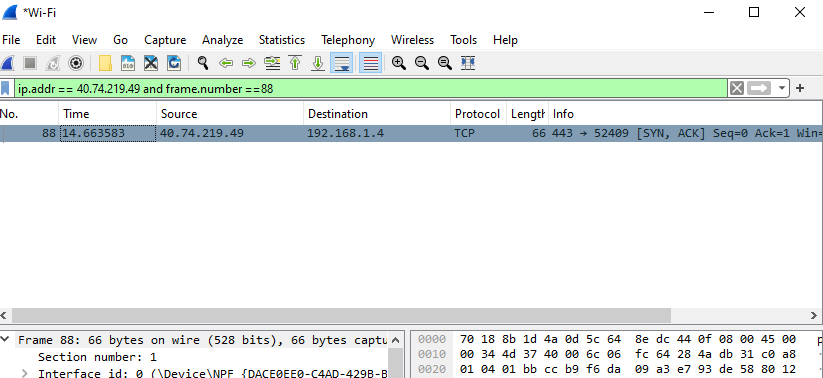
Task: Collapse the Frame 88 tree node
Action: (x=6, y=340)
